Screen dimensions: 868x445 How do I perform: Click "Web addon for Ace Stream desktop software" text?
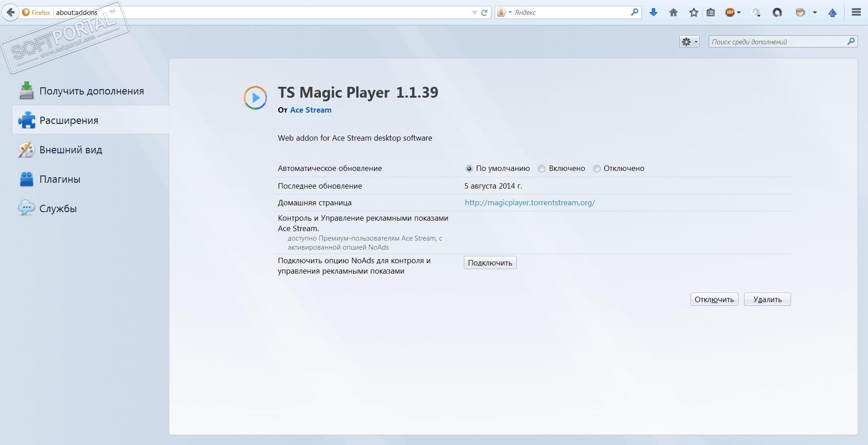(x=355, y=138)
